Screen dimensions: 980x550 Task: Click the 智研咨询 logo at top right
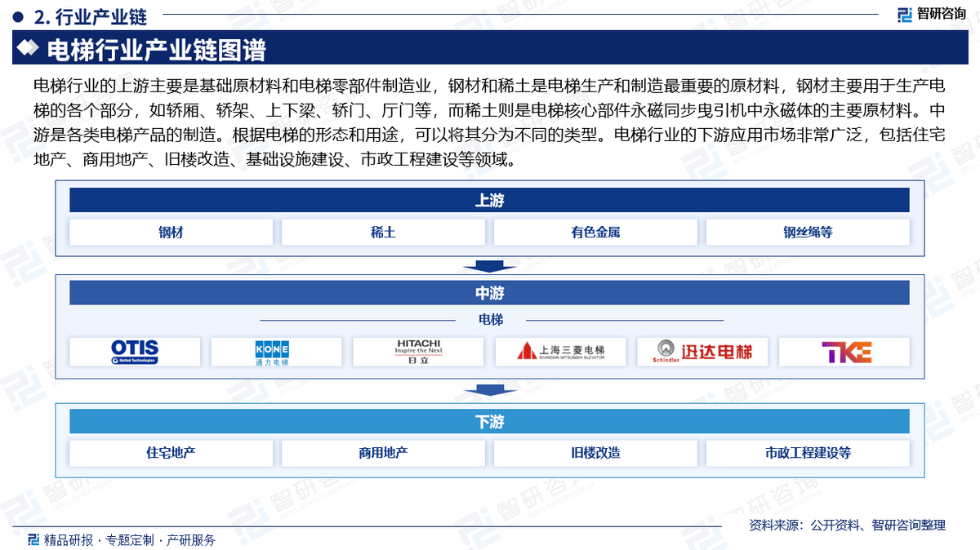click(x=931, y=14)
